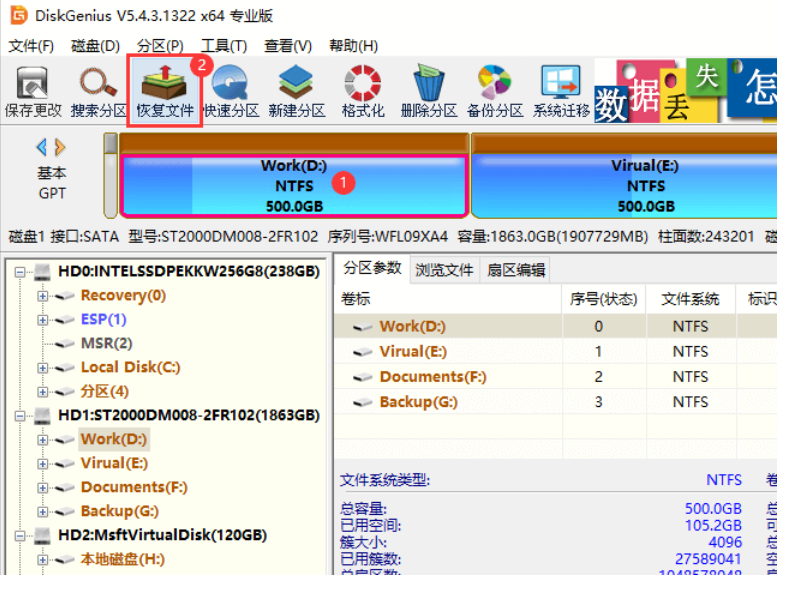Select Work(D:) label in disk tree

point(114,439)
